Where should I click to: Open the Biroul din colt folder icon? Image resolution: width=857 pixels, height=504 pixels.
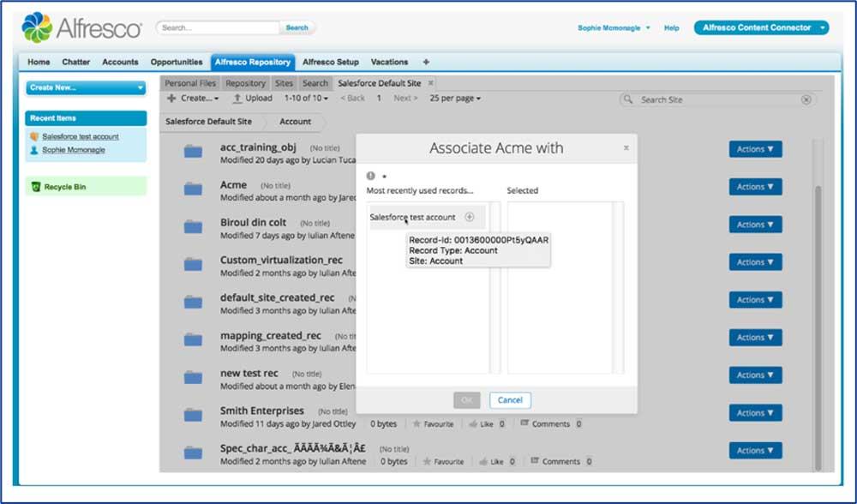pos(193,227)
